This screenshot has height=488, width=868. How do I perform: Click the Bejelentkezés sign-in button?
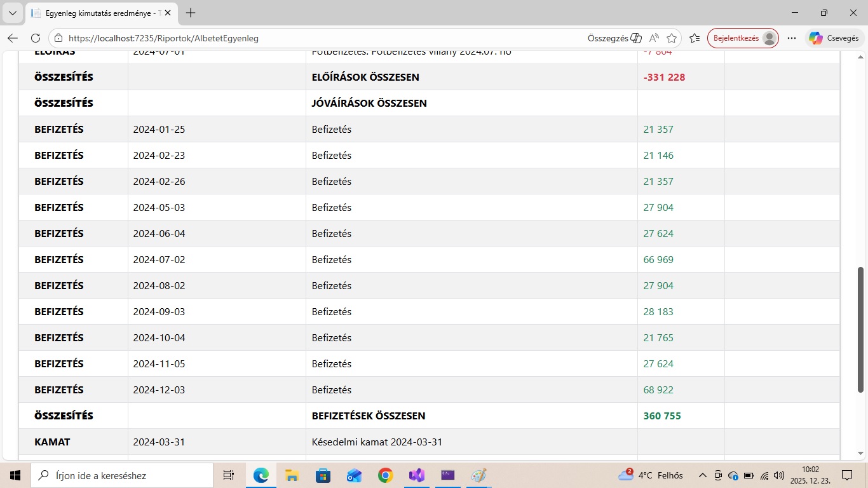742,38
